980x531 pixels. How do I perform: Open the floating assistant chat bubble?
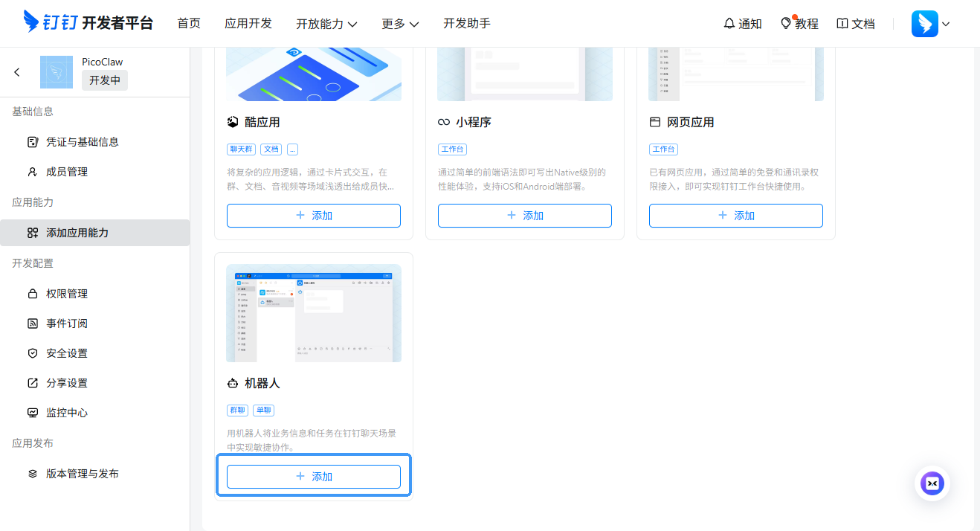click(932, 483)
